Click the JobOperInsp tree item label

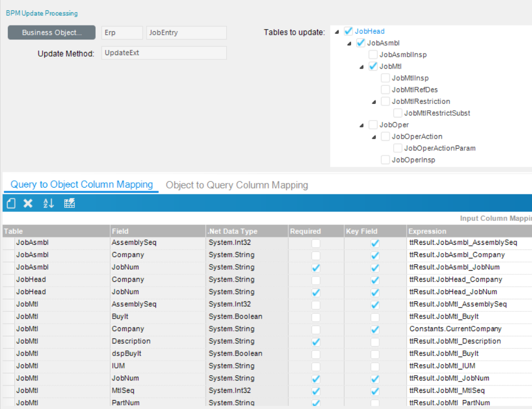pos(413,160)
